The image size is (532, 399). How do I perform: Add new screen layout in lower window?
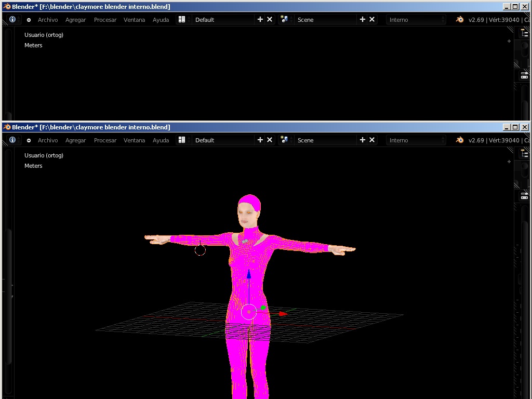260,140
